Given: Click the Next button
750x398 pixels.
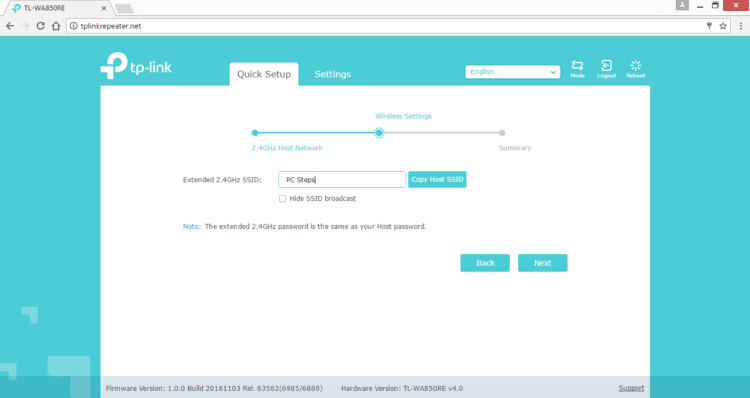Looking at the screenshot, I should click(x=543, y=263).
